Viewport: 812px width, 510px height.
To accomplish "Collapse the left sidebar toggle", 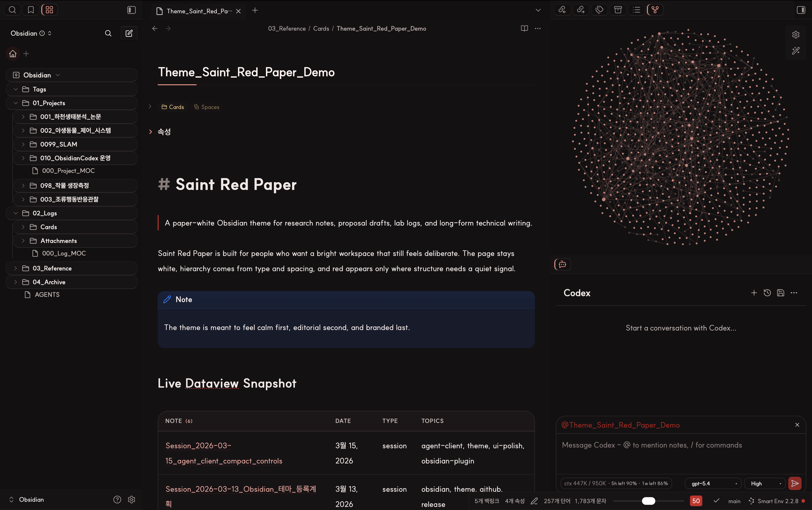I will pos(131,10).
